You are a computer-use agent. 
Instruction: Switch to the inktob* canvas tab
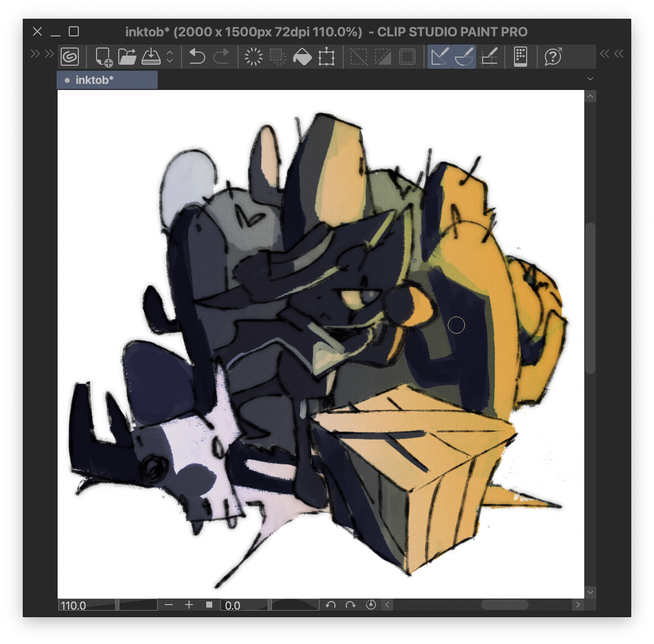107,80
